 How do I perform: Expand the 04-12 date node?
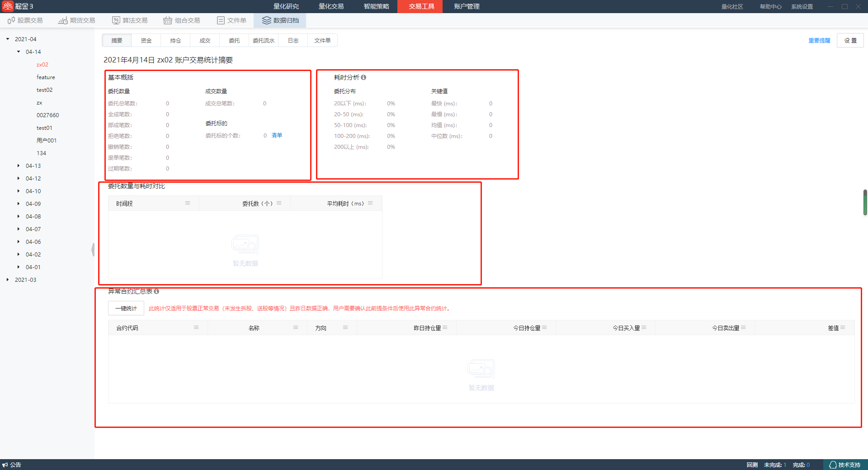click(x=19, y=178)
